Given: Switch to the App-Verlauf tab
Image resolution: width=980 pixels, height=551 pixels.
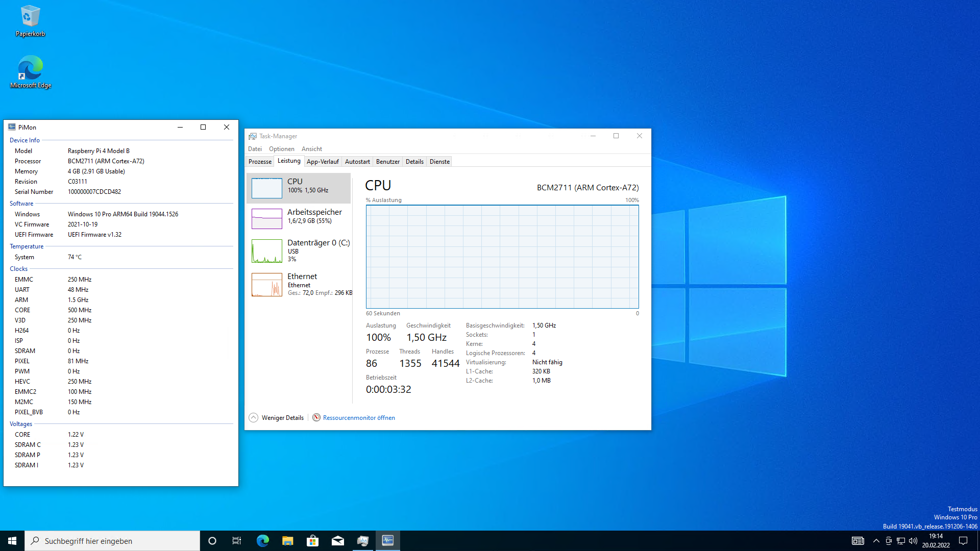Looking at the screenshot, I should coord(323,162).
